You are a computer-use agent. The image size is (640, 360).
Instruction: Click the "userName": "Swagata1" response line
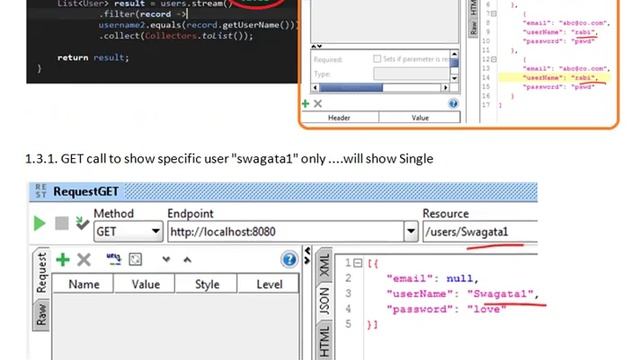(462, 294)
